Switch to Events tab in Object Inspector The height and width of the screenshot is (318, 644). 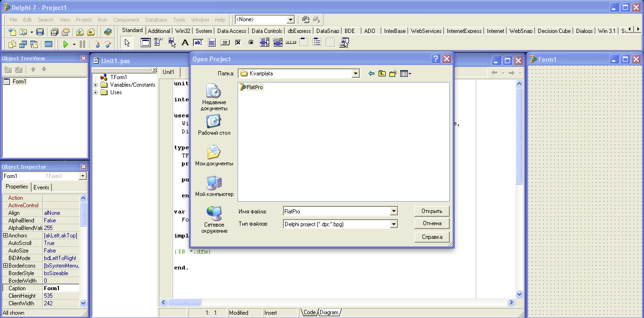pyautogui.click(x=41, y=188)
